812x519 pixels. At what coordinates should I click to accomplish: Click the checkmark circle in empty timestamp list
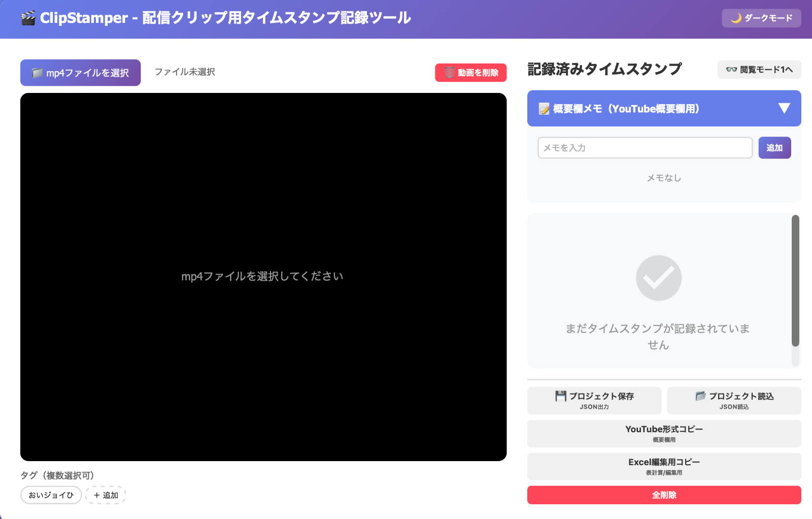point(659,278)
